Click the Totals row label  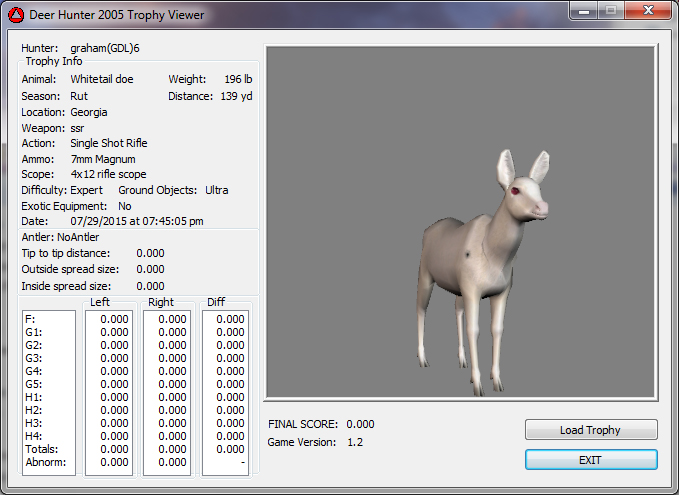click(x=40, y=449)
